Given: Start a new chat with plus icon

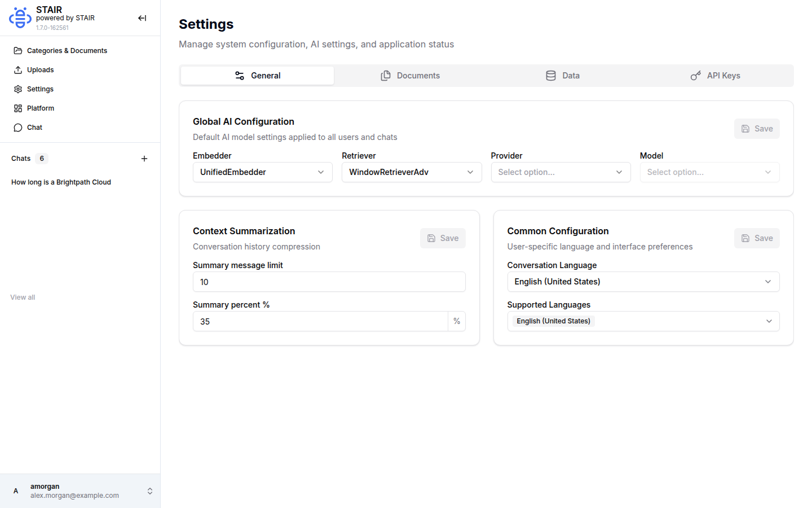Looking at the screenshot, I should coord(144,159).
